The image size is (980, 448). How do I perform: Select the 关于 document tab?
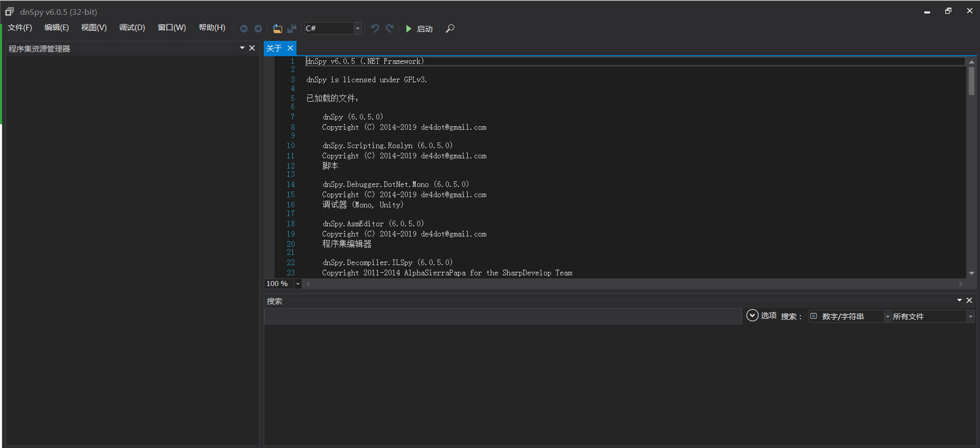(x=274, y=48)
